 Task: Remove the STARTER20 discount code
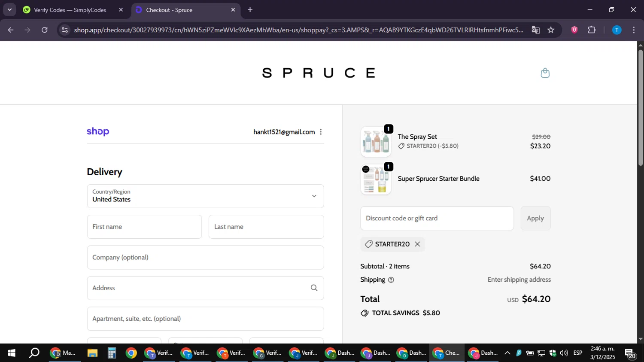click(x=417, y=244)
